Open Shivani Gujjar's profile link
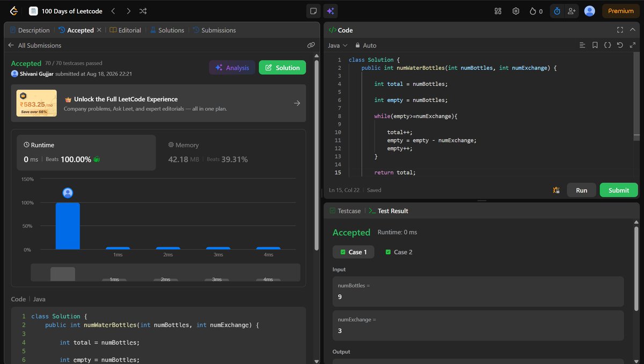644x364 pixels. coord(36,74)
